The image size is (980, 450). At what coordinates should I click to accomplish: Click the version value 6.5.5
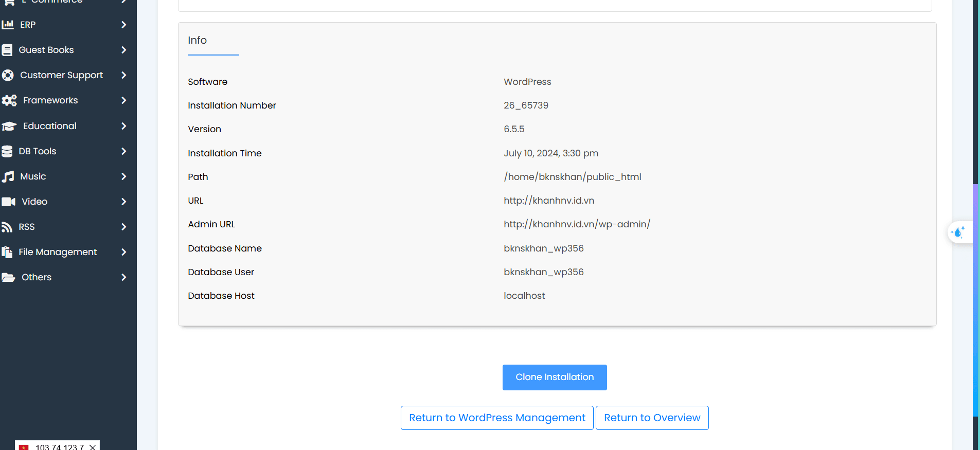pos(514,129)
